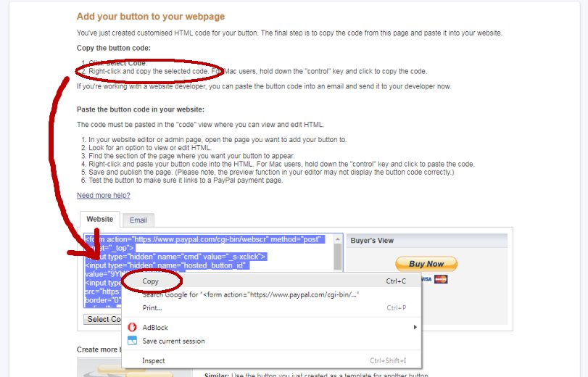
Task: Click the code box scrollbar up arrow
Action: (x=338, y=239)
